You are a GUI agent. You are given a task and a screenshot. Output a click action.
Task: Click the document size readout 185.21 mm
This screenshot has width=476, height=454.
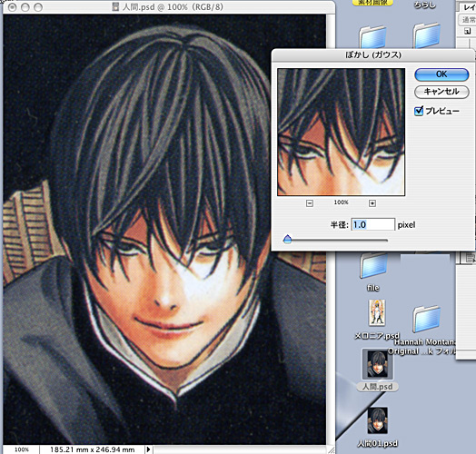tap(93, 449)
